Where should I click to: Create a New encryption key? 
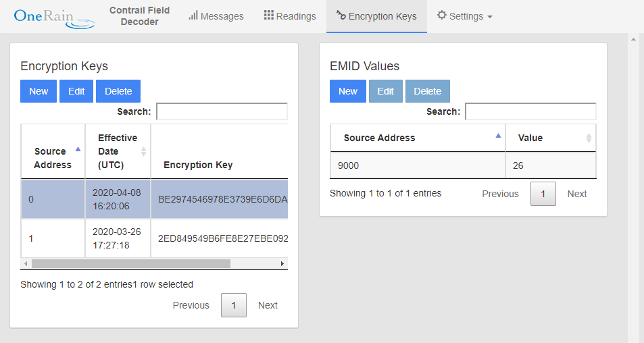coord(39,91)
